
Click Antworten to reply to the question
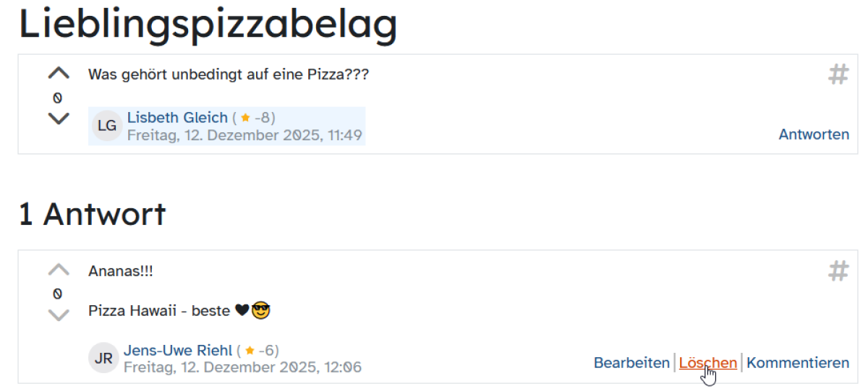tap(814, 134)
